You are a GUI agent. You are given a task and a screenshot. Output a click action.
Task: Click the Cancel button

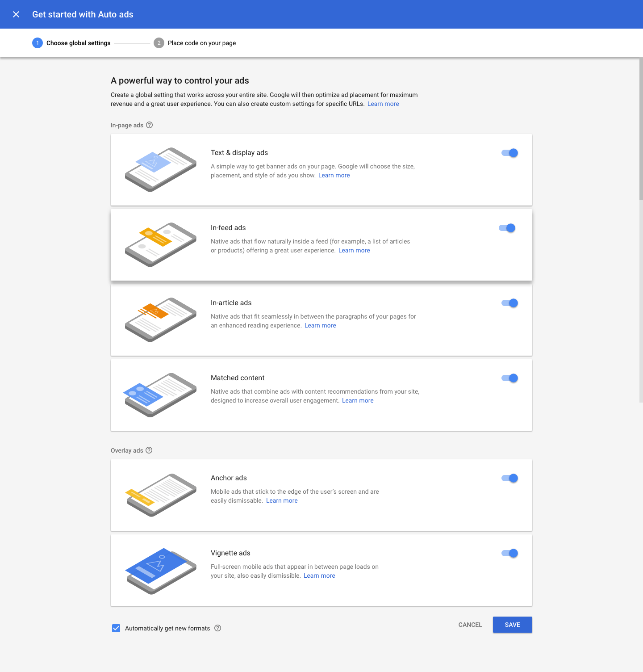(x=470, y=625)
